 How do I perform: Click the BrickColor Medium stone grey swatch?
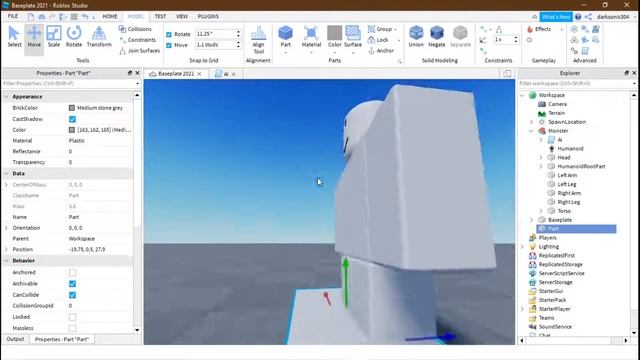click(x=72, y=108)
